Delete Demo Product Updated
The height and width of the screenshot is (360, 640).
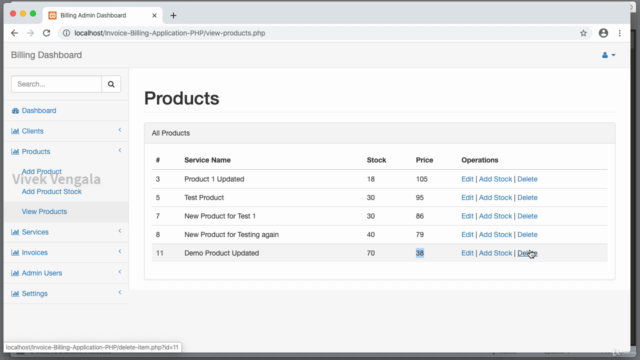click(527, 253)
